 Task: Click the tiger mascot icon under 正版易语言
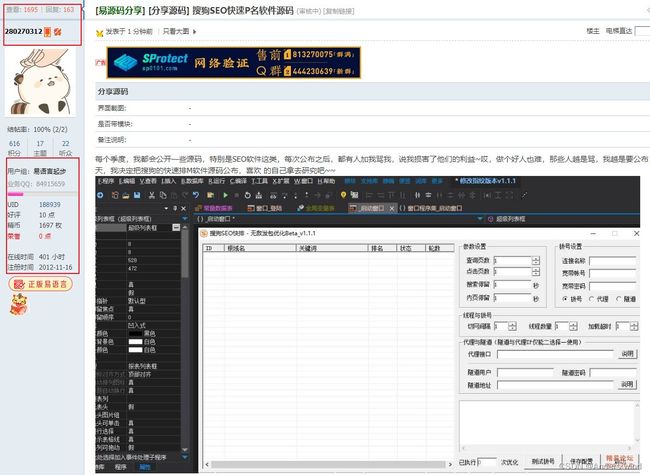18,304
